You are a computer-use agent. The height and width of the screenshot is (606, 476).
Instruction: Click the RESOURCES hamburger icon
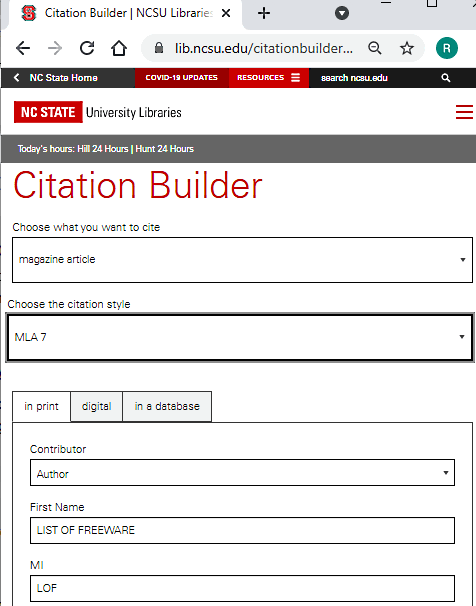296,78
